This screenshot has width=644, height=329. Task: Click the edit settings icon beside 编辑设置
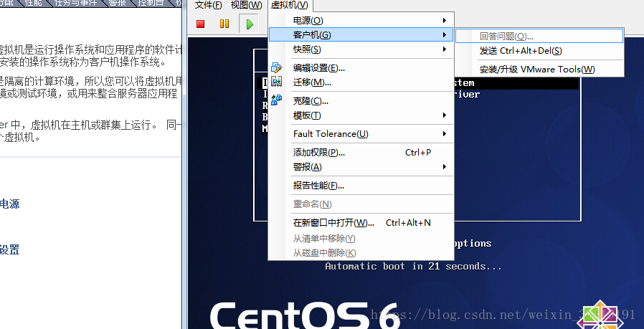point(276,68)
